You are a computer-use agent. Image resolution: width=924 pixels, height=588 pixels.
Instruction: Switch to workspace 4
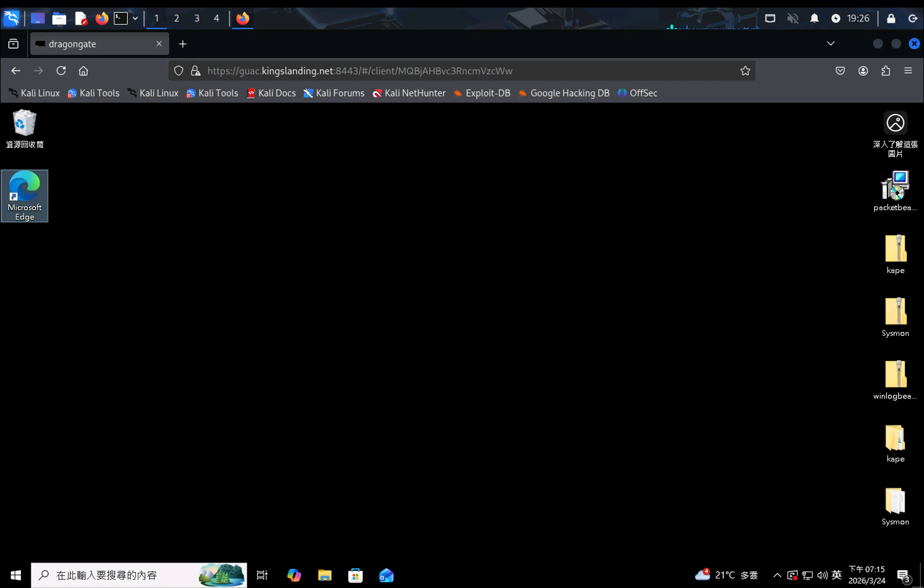(x=217, y=19)
